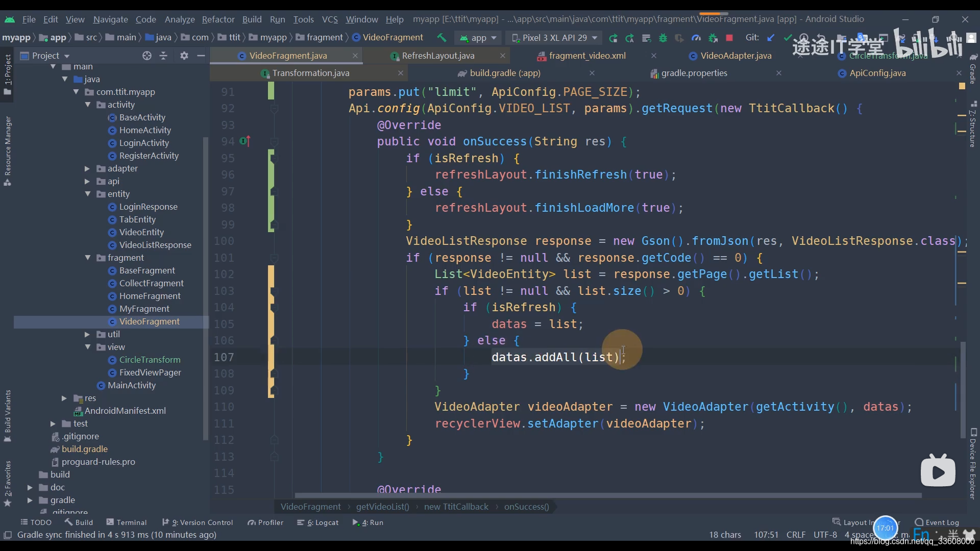Switch to the fragment_video.xml tab
This screenshot has width=980, height=551.
tap(587, 56)
